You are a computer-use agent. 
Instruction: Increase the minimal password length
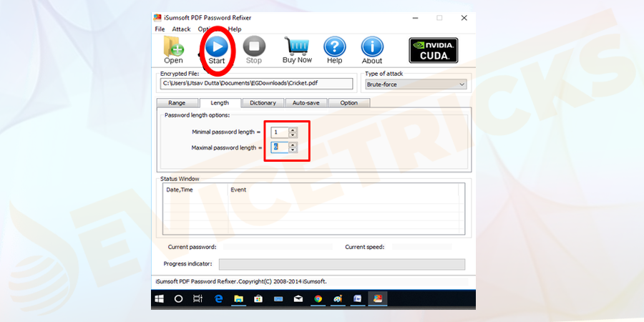[293, 130]
